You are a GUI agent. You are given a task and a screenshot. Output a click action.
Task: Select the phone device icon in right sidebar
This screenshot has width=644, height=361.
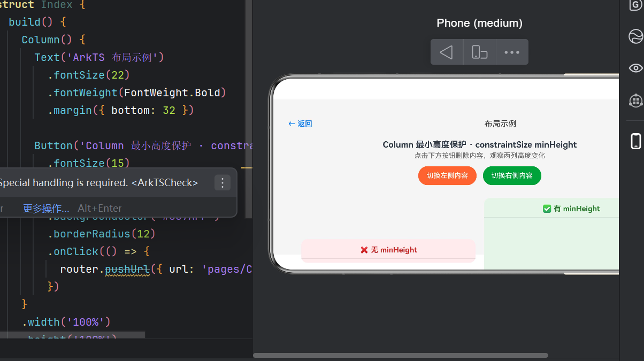click(x=635, y=141)
